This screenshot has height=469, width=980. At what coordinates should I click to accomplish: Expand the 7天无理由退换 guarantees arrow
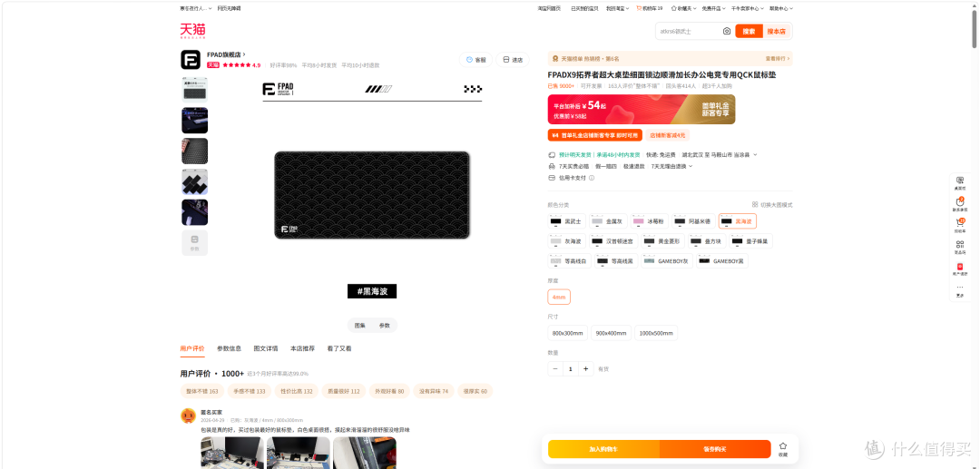tap(691, 167)
